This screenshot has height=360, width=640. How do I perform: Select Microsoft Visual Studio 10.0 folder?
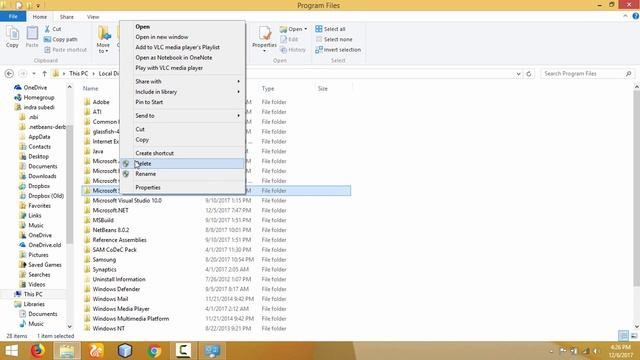[127, 200]
